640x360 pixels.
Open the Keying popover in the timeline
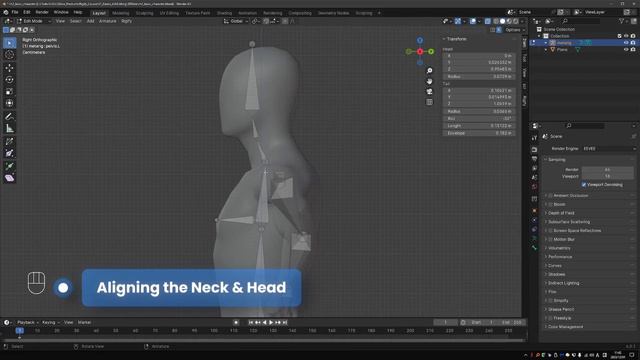click(51, 322)
